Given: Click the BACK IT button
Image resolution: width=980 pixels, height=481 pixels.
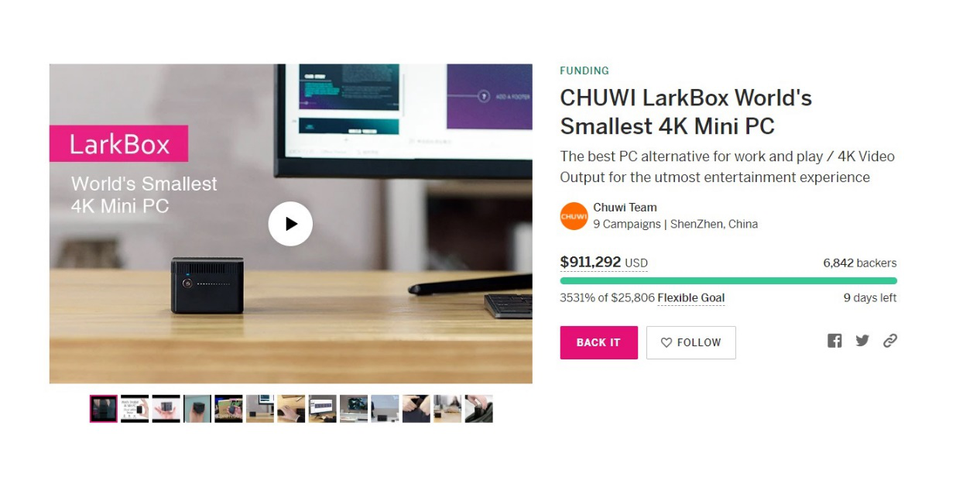Looking at the screenshot, I should tap(598, 342).
